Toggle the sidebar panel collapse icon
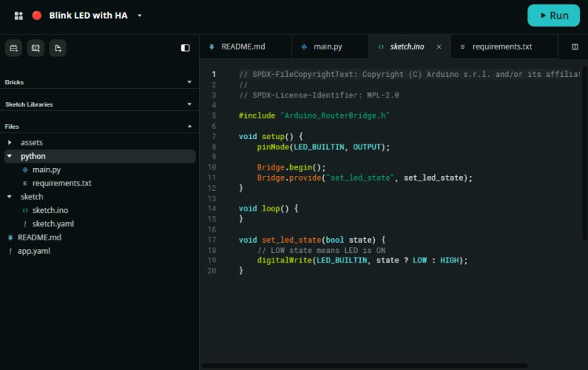 (x=186, y=48)
